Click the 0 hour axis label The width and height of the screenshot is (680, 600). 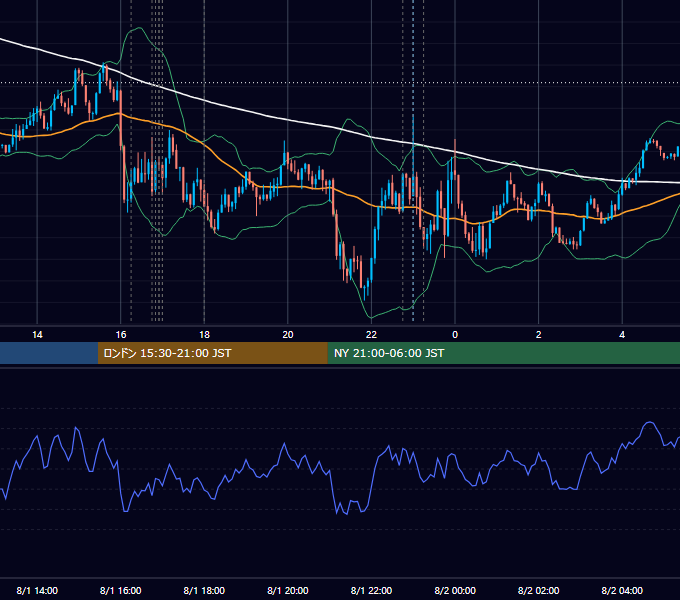455,335
